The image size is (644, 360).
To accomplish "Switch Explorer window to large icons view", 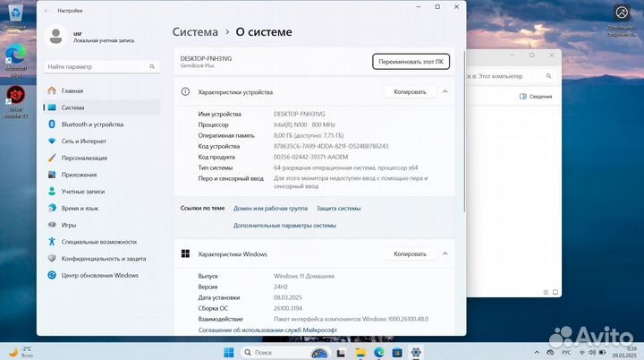I will click(x=555, y=292).
